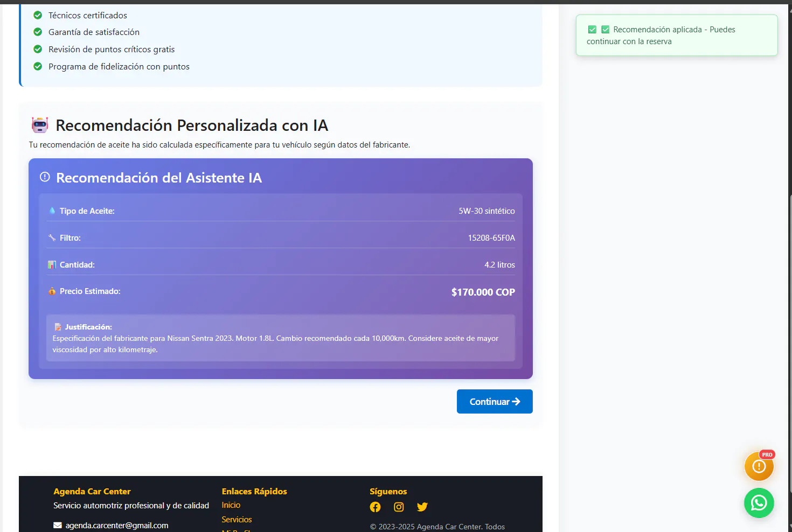Click the Continuar button
Screen dimensions: 792x532
click(x=495, y=402)
